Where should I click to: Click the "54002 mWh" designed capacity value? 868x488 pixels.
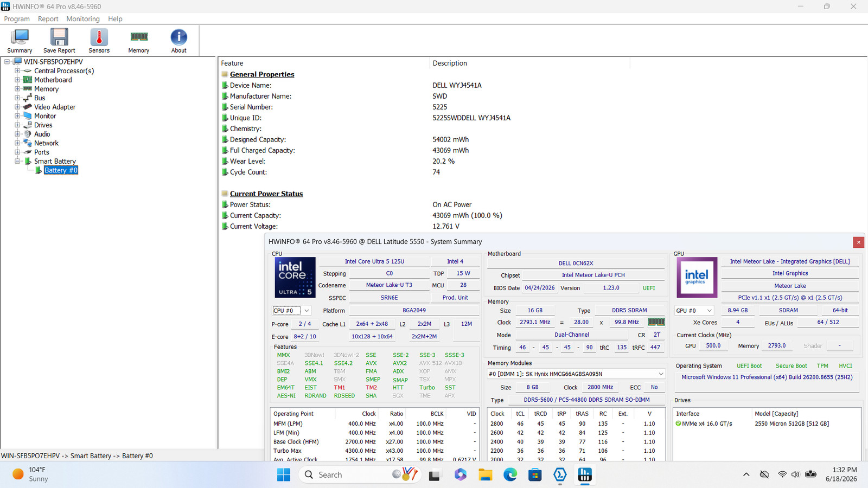coord(451,139)
